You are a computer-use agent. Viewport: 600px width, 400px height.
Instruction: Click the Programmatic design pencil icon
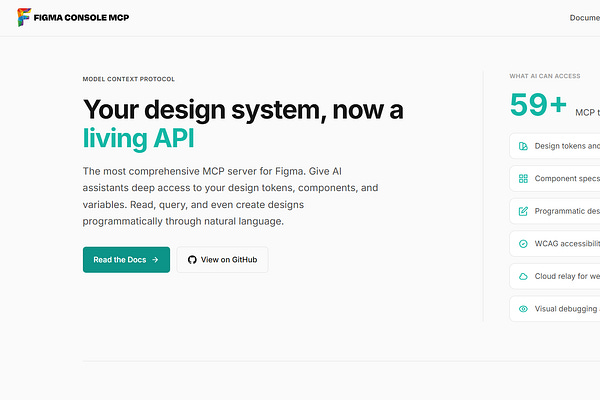(523, 211)
